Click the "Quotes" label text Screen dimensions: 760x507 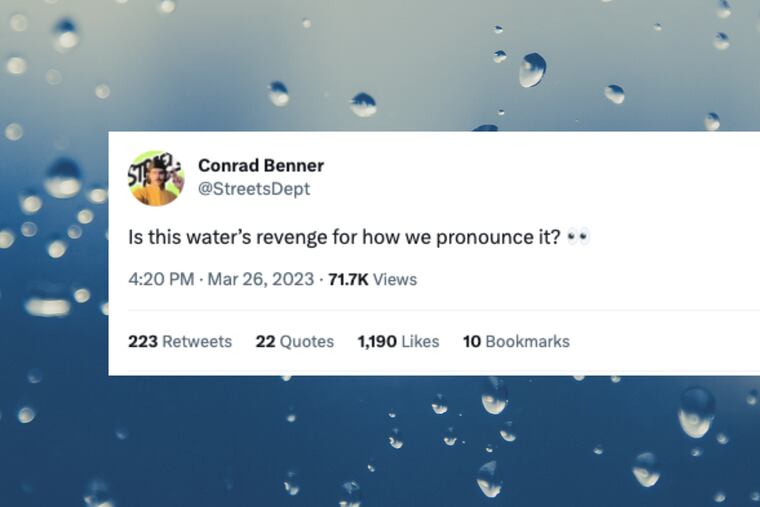click(307, 341)
